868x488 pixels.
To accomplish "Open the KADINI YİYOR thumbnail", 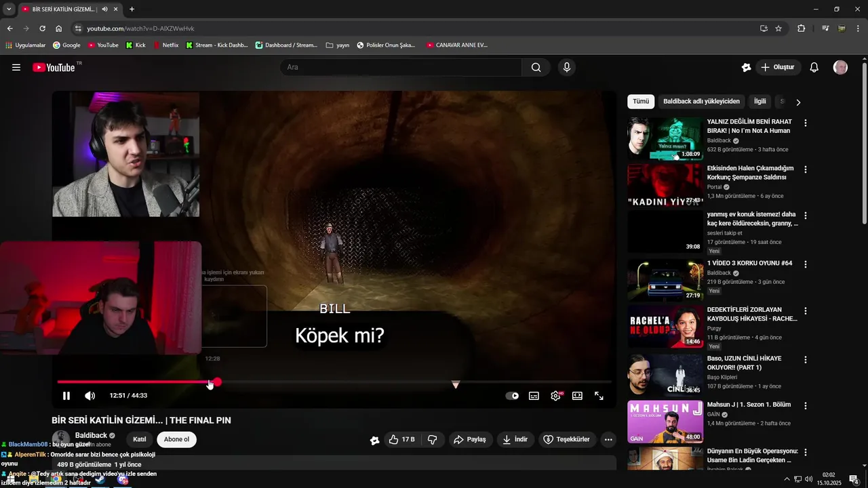I will coord(665,184).
